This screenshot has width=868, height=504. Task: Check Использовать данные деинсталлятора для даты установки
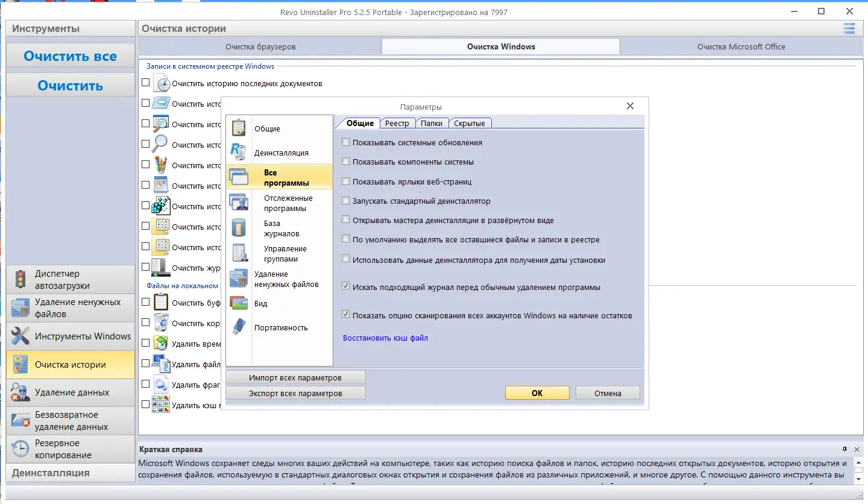(346, 259)
